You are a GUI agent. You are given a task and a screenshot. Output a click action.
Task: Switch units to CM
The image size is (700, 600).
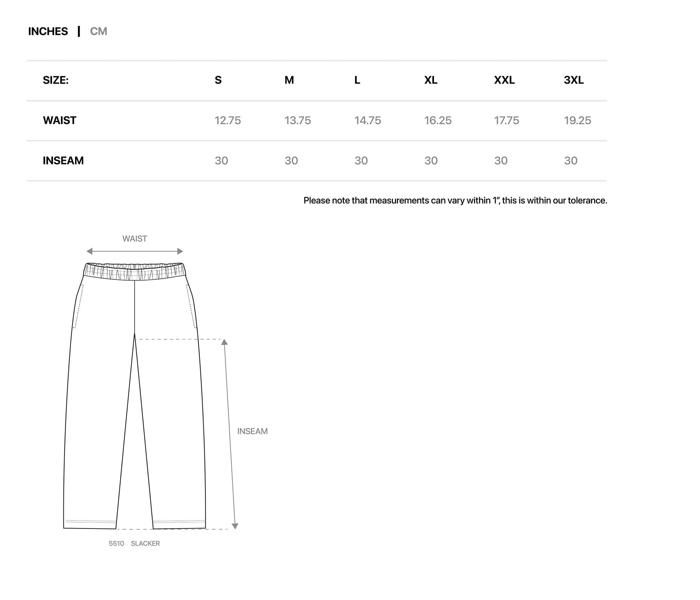(98, 31)
